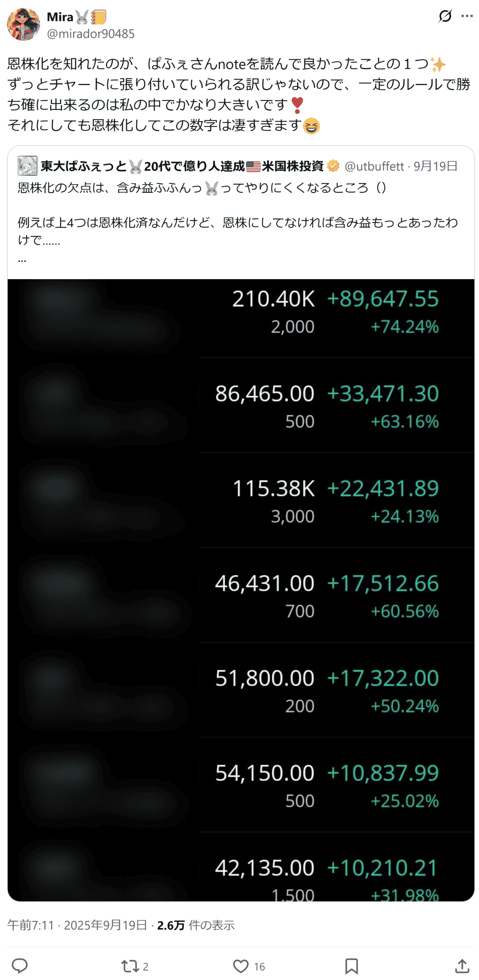Click Mira's profile avatar picture
Viewport: 479px width, 980px height.
point(23,24)
